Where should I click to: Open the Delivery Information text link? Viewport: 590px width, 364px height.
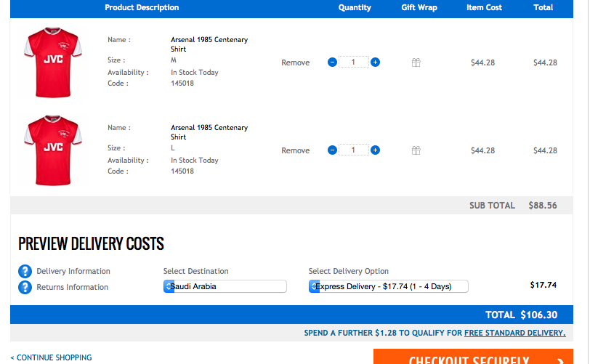tap(73, 272)
